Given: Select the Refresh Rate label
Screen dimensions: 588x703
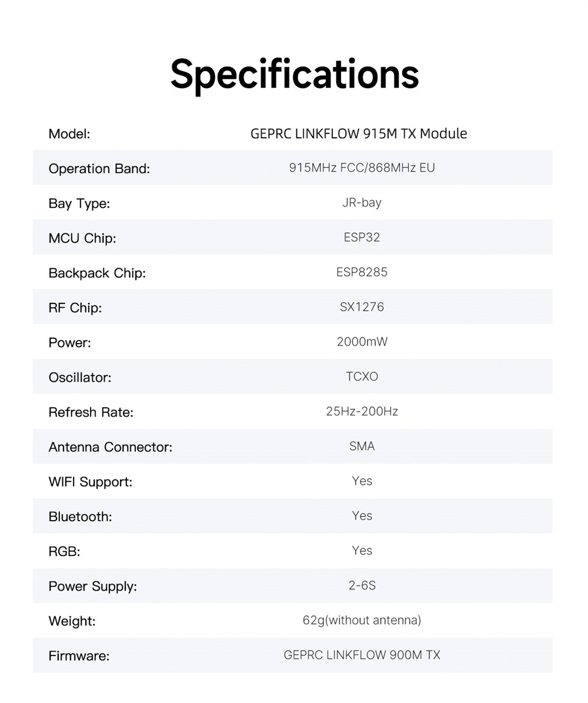Looking at the screenshot, I should pos(91,412).
